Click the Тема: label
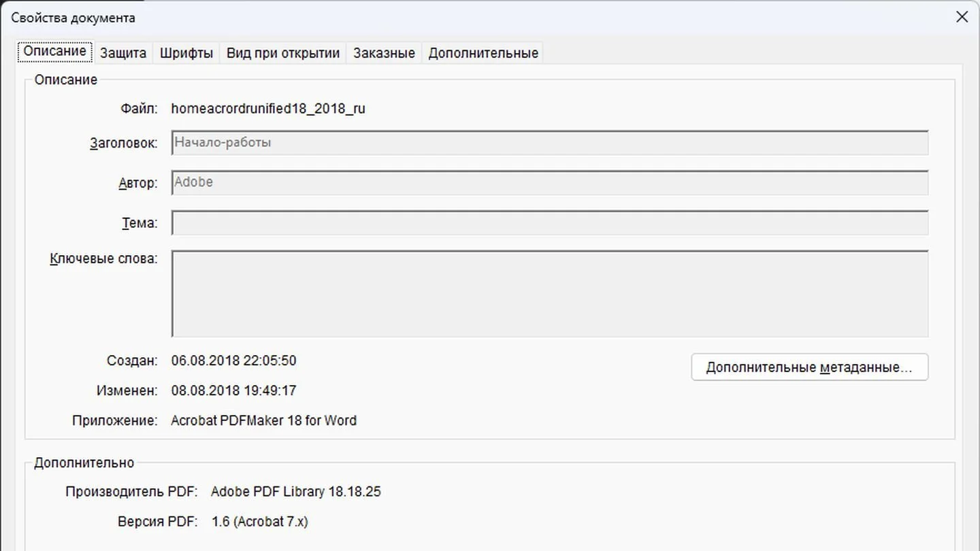Screen dimensions: 980x551 tap(140, 223)
